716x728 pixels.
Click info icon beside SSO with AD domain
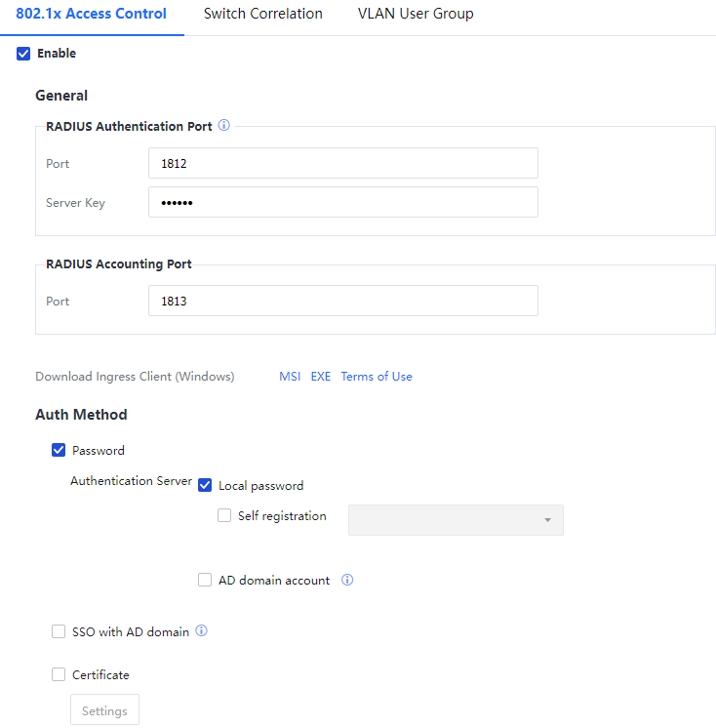202,631
